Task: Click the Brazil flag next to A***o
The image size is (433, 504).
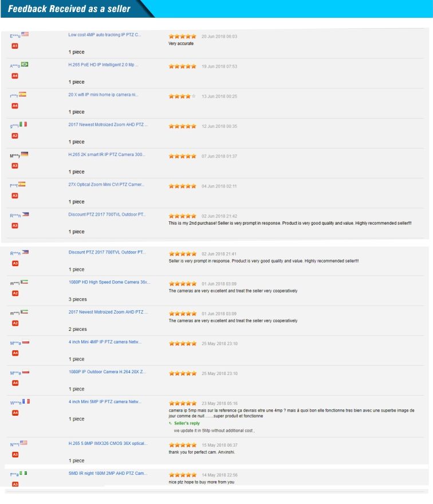Action: point(26,65)
